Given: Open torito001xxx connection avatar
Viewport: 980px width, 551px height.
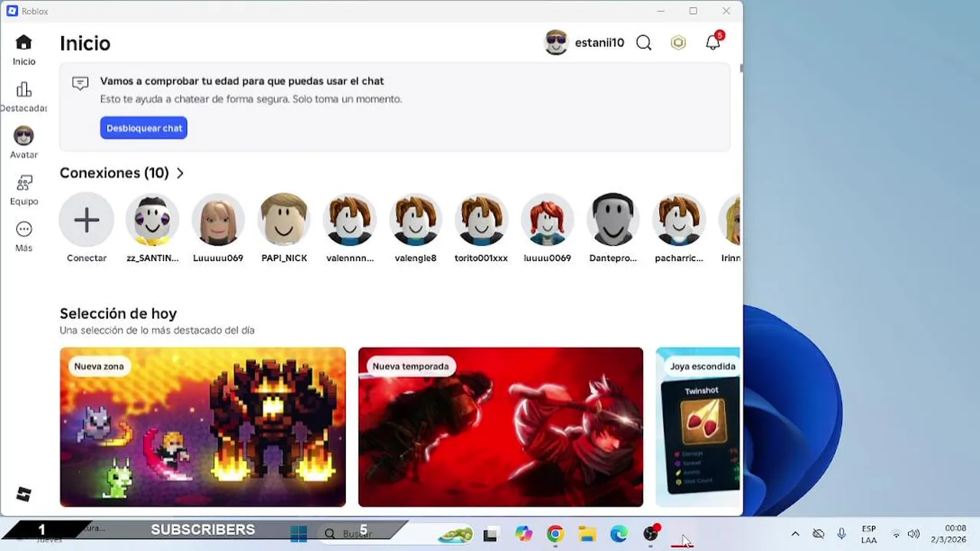Looking at the screenshot, I should pyautogui.click(x=482, y=220).
